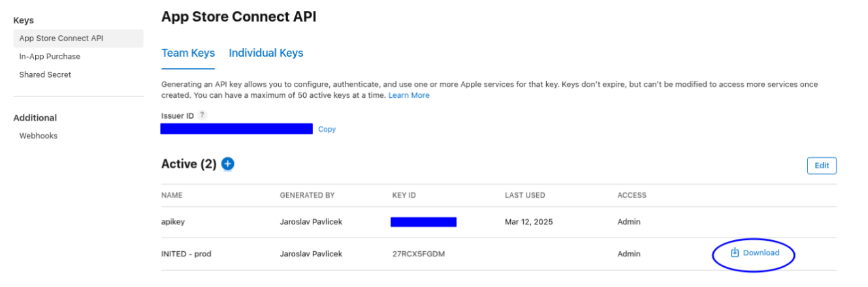Go to In-App Purchase keys section
The image size is (868, 287).
pos(50,57)
